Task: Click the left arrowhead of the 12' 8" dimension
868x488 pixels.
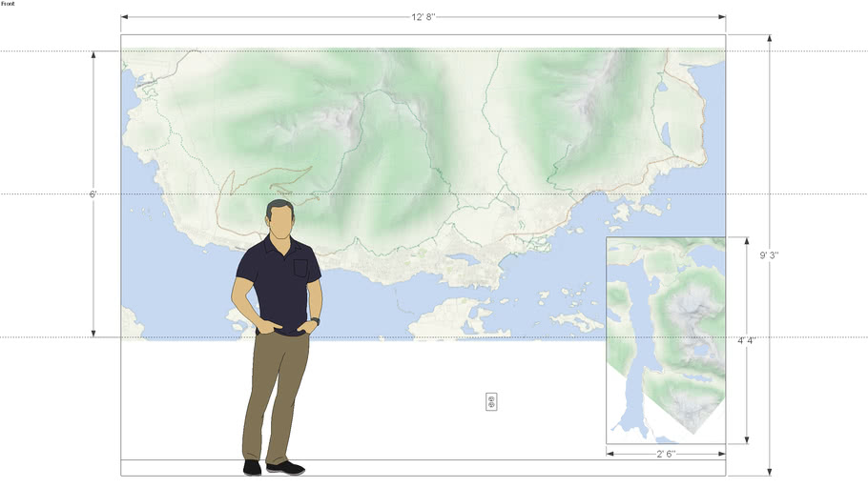Action: 125,17
